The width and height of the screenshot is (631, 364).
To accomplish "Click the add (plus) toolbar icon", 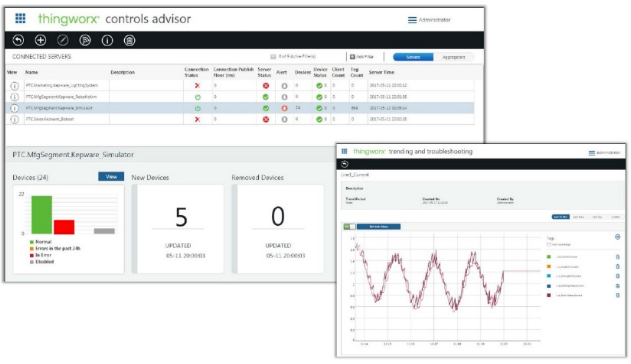I will tap(40, 40).
